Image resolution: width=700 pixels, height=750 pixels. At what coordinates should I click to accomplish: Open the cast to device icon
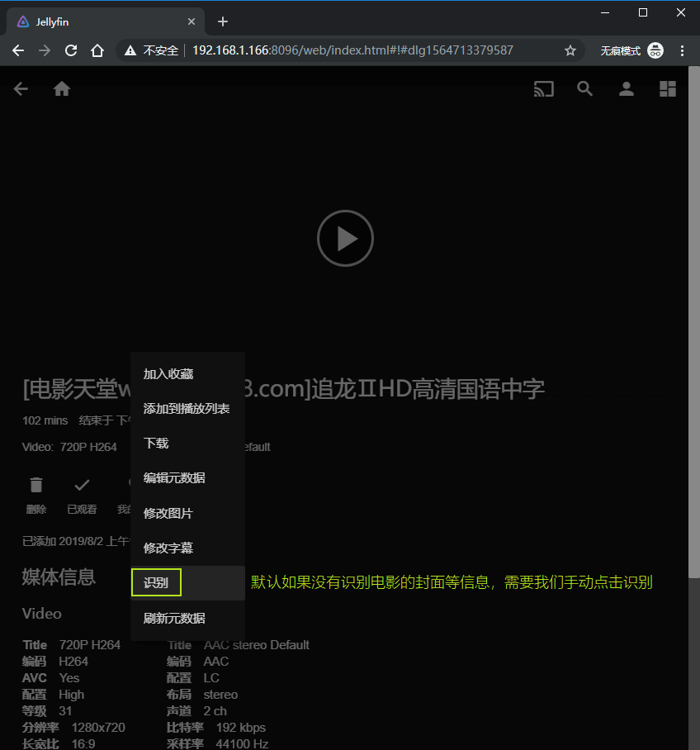(543, 89)
